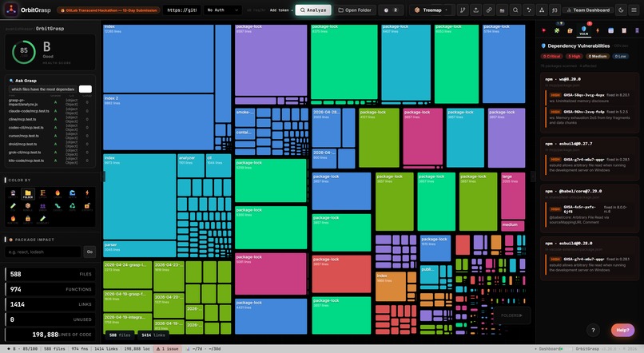Click the FOLDERS button on the treemap
Screen dimensions: 644x353
coord(511,315)
